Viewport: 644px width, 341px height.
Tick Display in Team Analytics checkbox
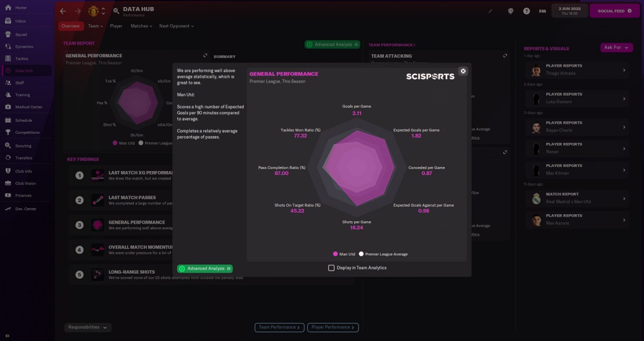point(331,268)
